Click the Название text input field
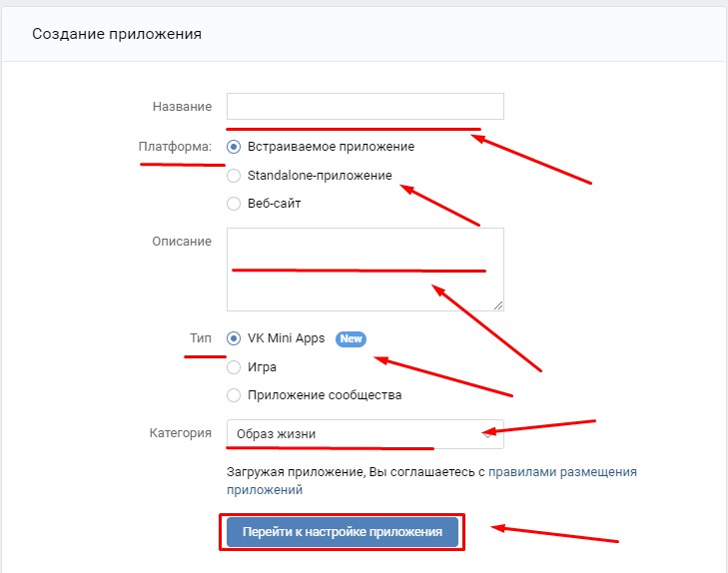 pyautogui.click(x=364, y=106)
